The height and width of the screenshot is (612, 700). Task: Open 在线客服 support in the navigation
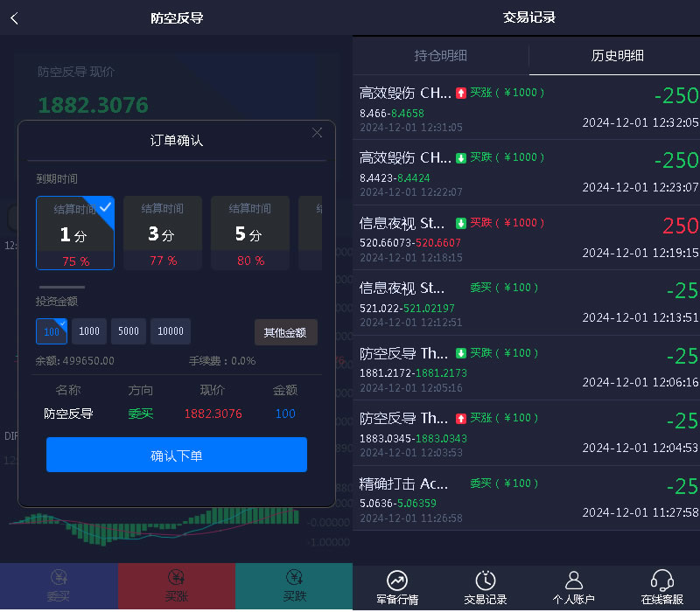point(662,588)
